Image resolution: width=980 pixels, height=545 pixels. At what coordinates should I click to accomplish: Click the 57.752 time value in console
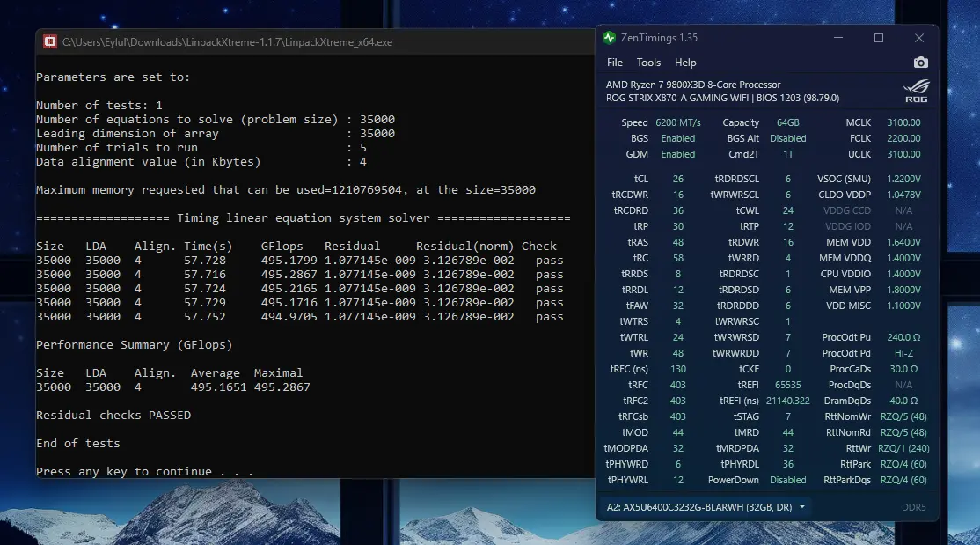coord(205,317)
